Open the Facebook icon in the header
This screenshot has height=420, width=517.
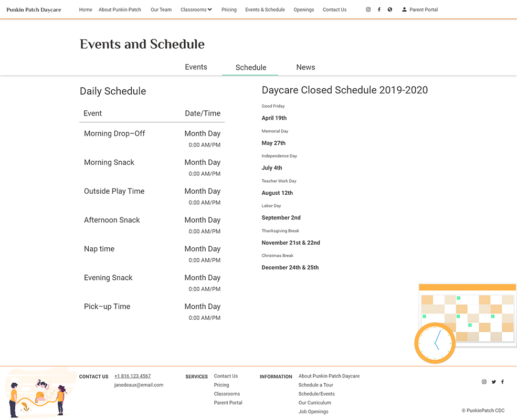pos(379,9)
